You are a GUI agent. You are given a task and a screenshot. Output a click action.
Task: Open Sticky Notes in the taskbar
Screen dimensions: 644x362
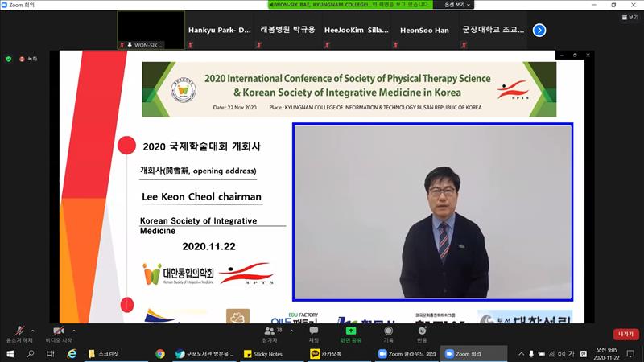coord(263,354)
